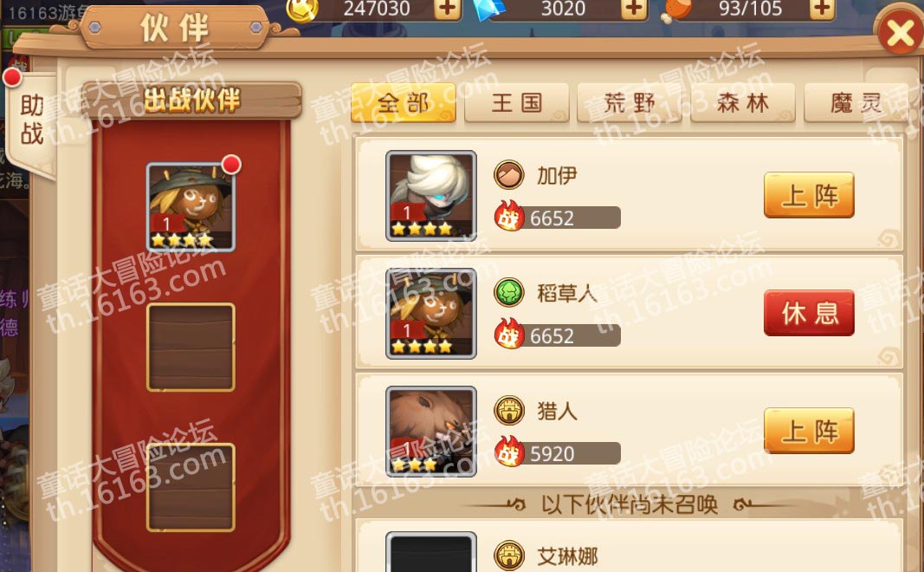Click the green forest faction icon of 稻草人
Image resolution: width=924 pixels, height=572 pixels.
(x=508, y=292)
